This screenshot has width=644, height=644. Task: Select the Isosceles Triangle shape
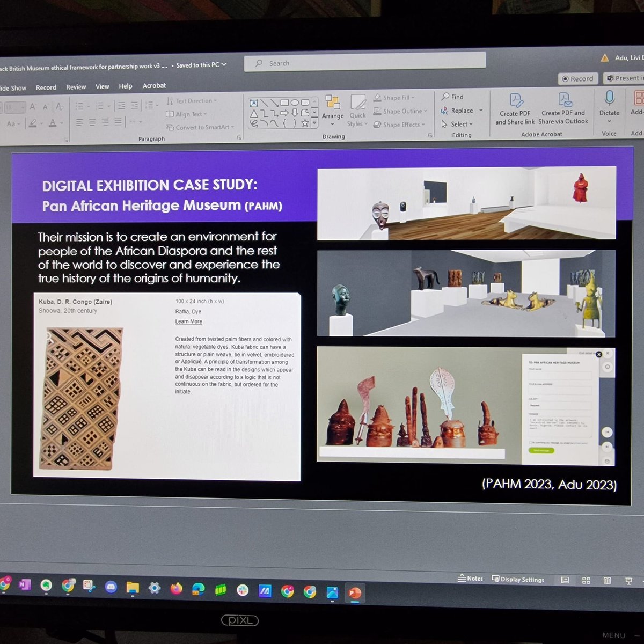(x=254, y=113)
